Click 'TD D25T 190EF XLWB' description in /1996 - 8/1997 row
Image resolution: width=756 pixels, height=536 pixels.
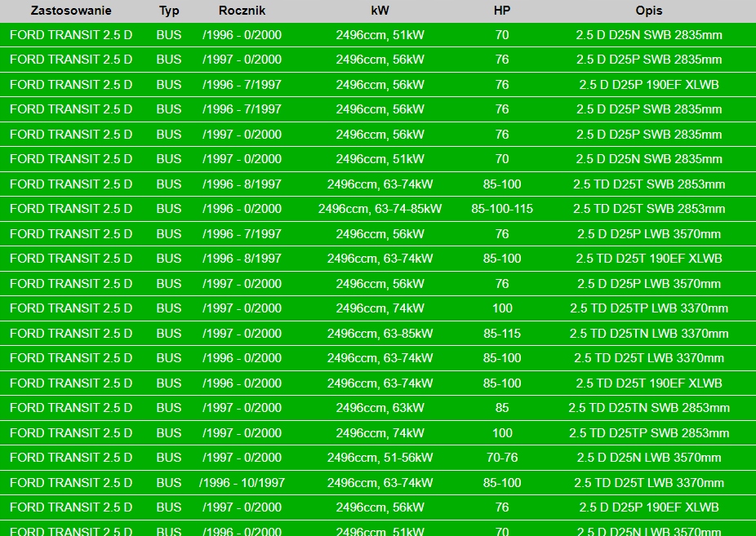[x=649, y=259]
